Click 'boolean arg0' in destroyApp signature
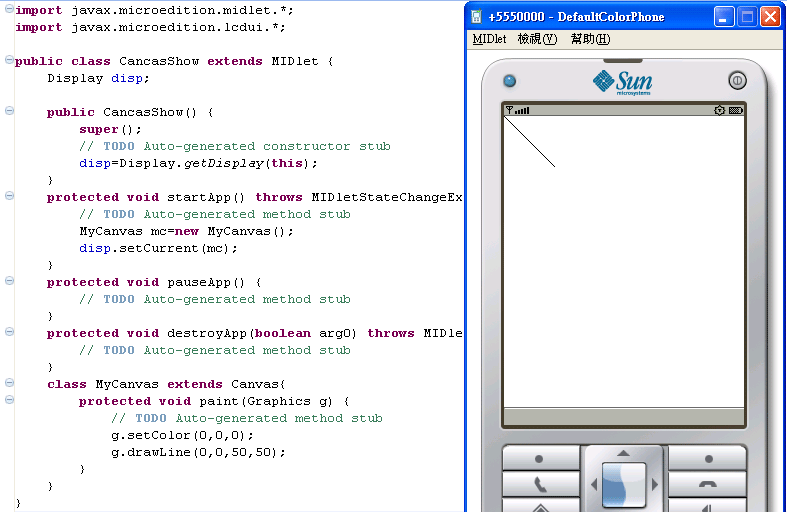Screen dimensions: 787x512 click(306, 333)
